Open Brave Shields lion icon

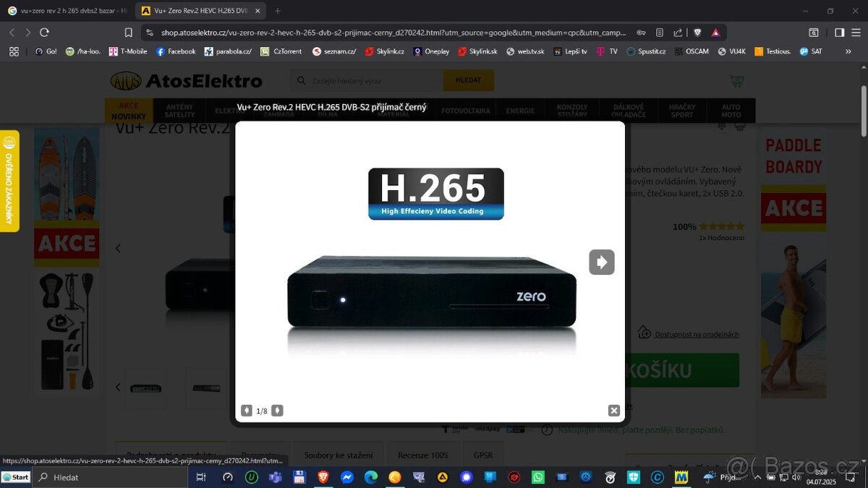click(697, 33)
